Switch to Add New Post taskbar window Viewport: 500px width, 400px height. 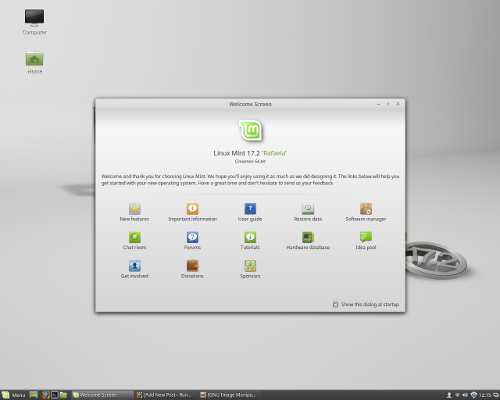click(164, 395)
